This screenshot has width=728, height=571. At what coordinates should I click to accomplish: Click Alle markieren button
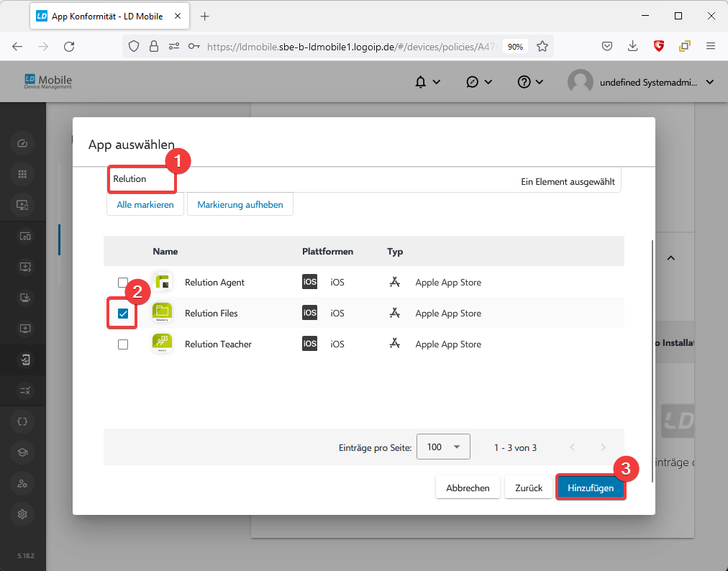(145, 205)
